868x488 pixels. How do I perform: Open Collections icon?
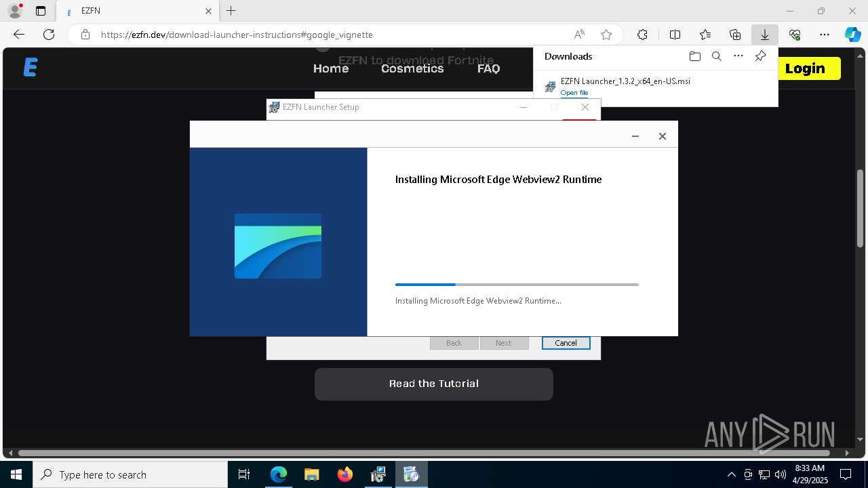(735, 35)
